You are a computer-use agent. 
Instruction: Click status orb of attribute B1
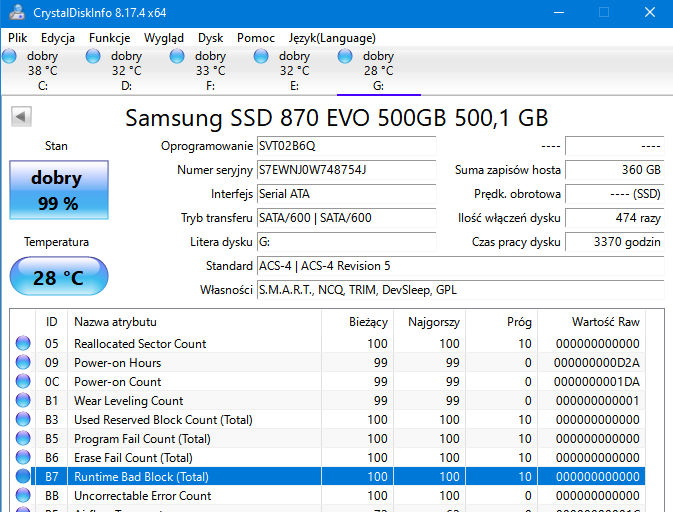[23, 400]
